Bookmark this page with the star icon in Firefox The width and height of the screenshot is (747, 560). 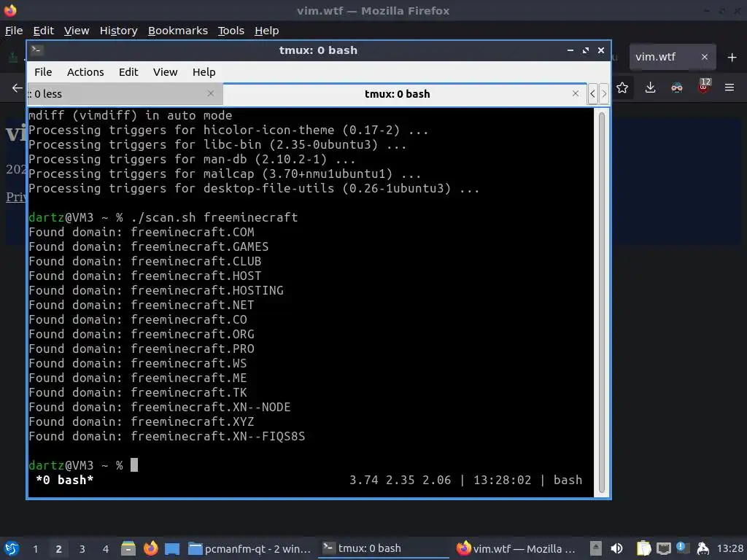pyautogui.click(x=622, y=87)
